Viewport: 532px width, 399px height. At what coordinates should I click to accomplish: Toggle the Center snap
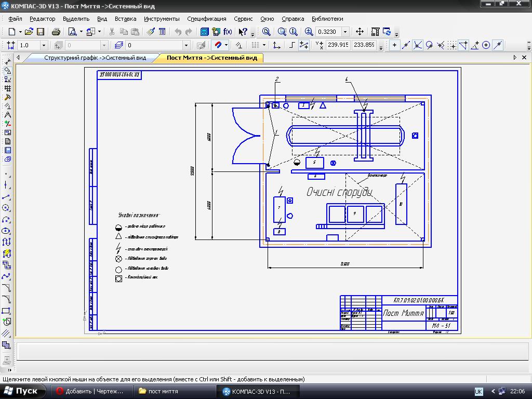(x=486, y=45)
